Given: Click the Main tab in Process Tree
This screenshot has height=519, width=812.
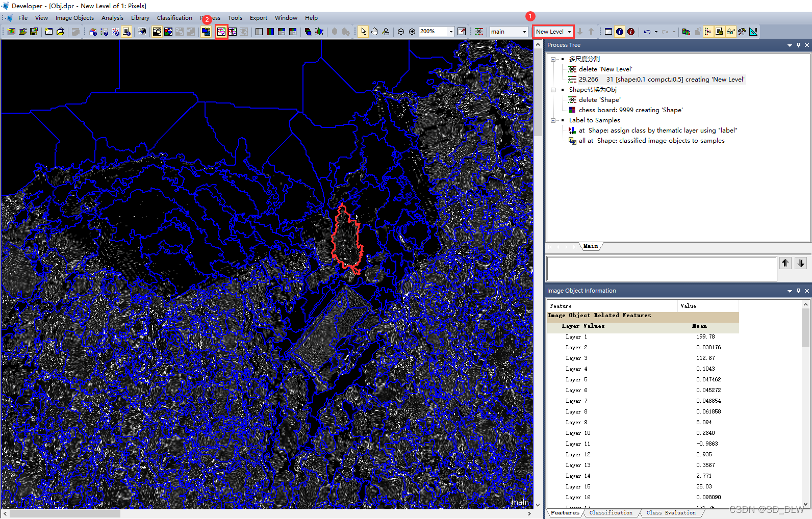Looking at the screenshot, I should coord(591,246).
